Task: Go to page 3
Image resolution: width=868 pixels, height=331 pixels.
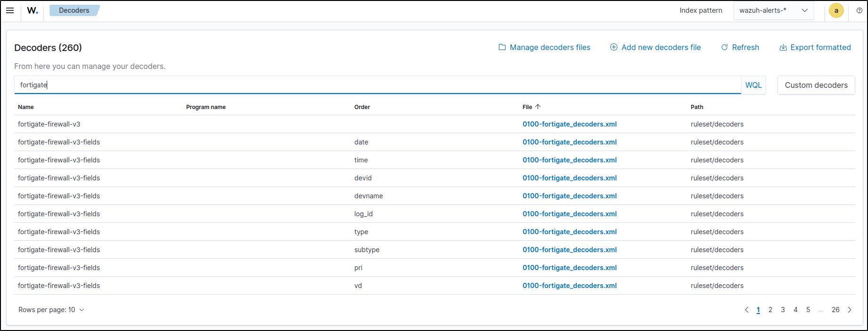Action: (x=783, y=310)
